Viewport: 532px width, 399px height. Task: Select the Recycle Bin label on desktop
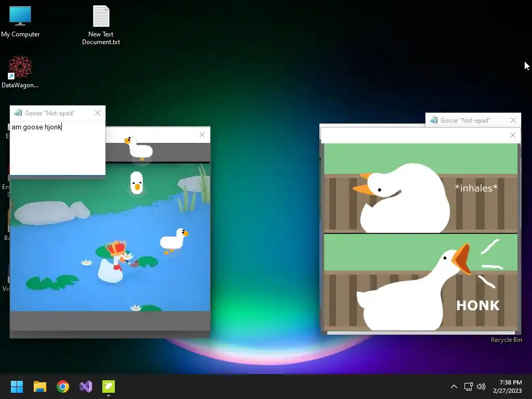506,340
